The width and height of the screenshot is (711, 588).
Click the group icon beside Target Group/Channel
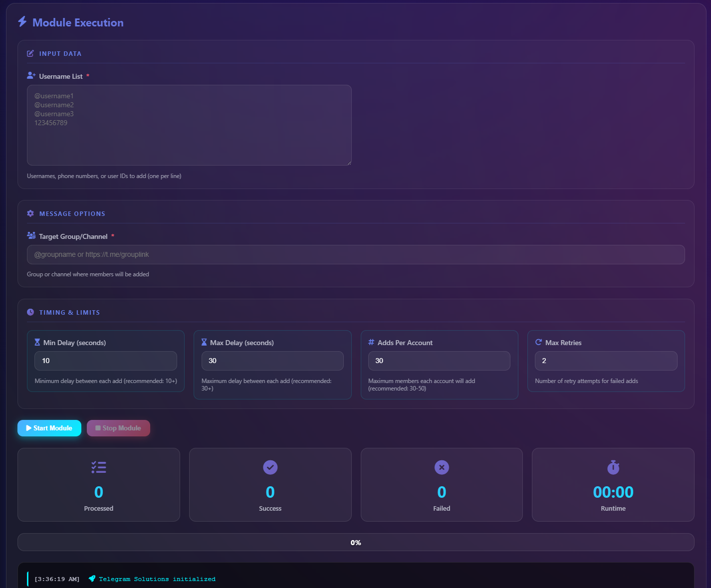point(31,235)
